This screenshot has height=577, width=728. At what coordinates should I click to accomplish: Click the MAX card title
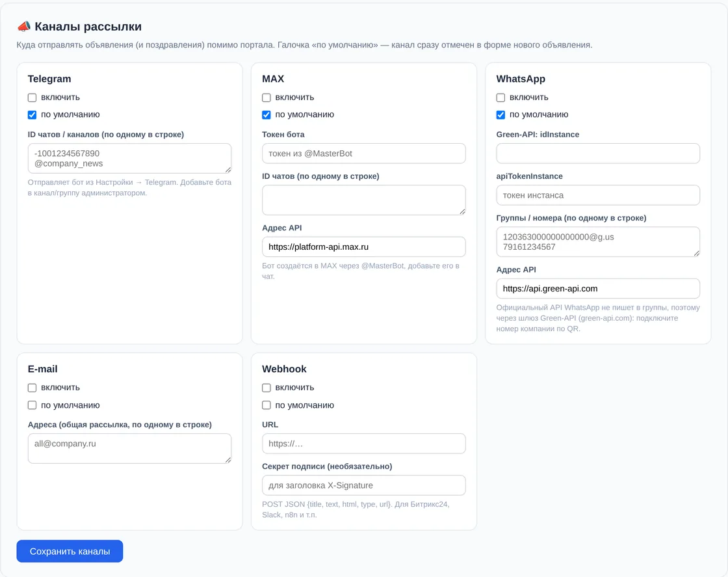pyautogui.click(x=273, y=79)
